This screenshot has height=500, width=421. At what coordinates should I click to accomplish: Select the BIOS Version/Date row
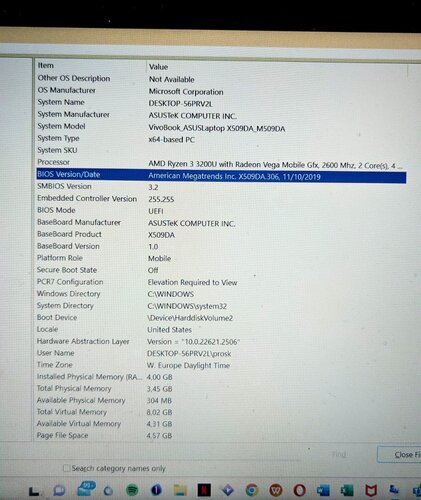point(221,176)
